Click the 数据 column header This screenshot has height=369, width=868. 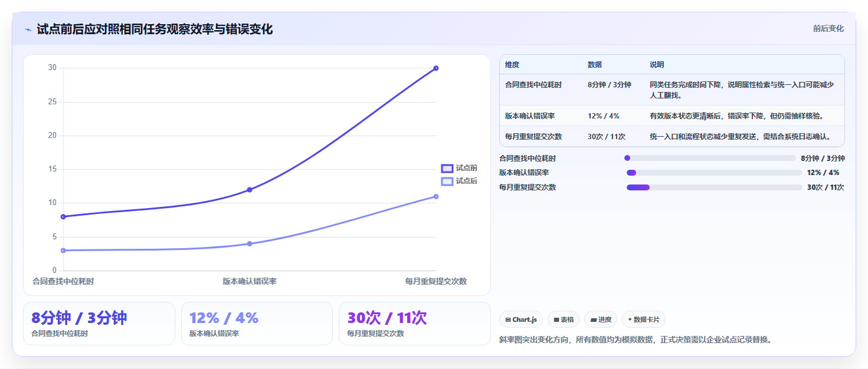(x=595, y=65)
